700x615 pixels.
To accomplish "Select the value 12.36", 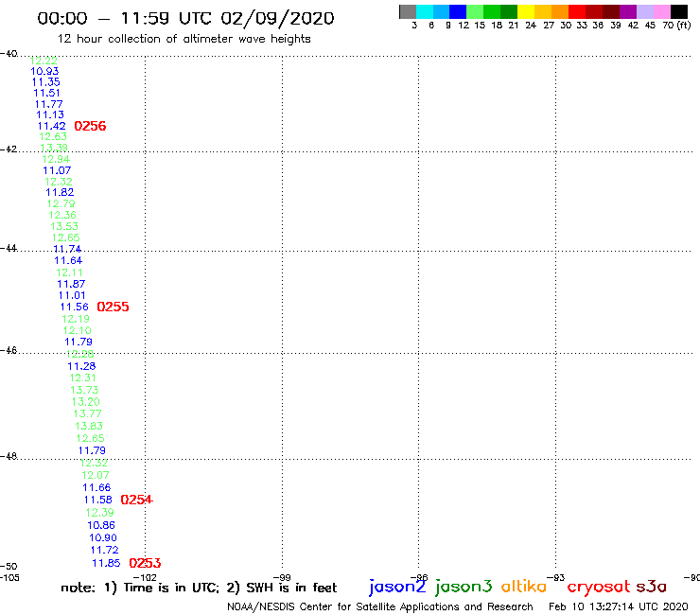I will [62, 215].
